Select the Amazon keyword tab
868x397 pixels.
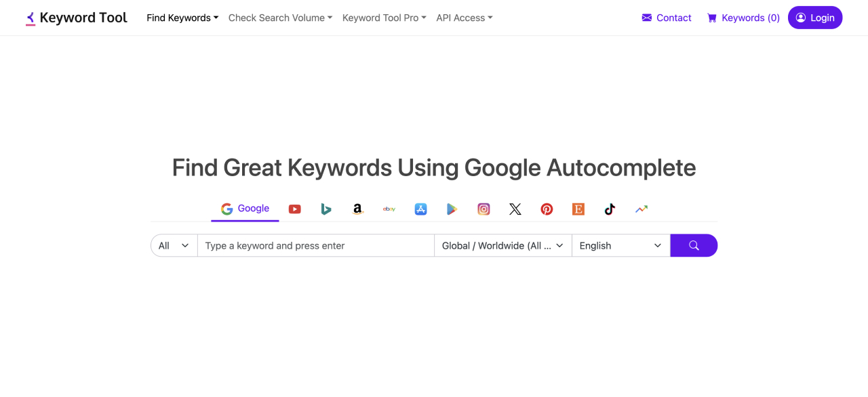coord(357,209)
